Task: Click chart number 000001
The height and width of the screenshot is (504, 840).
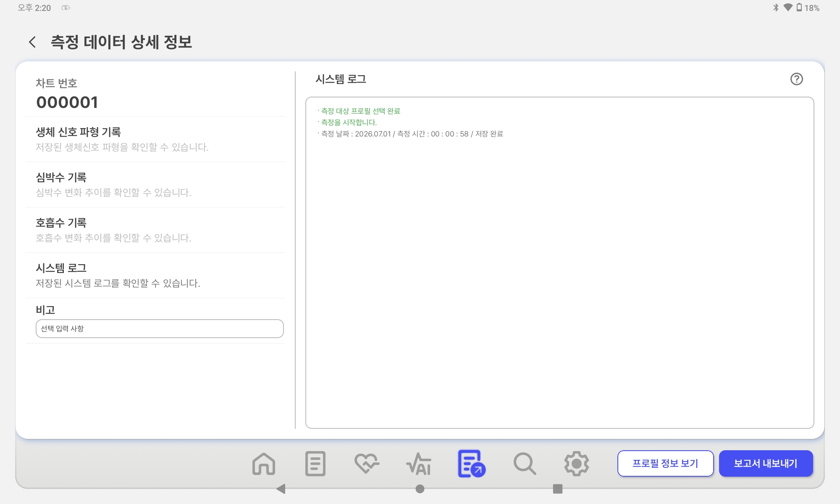Action: (x=67, y=102)
